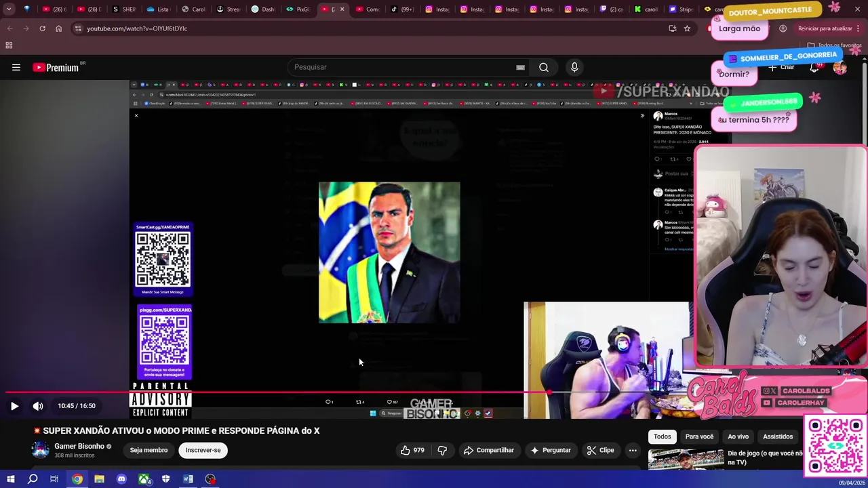Open the on-screen keyboard in search box
This screenshot has height=488, width=868.
click(x=520, y=67)
